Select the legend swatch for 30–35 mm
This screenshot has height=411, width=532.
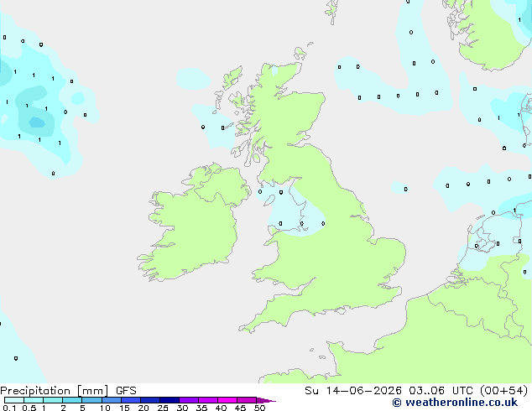(x=188, y=400)
